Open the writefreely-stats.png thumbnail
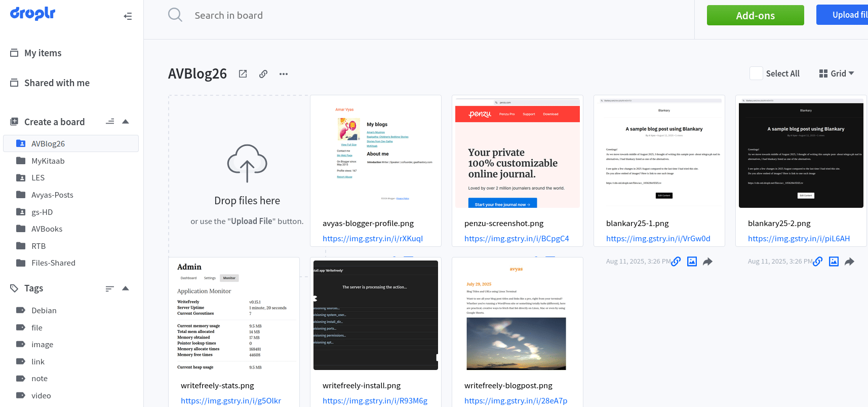Screen dimensions: 868x407 pos(234,315)
